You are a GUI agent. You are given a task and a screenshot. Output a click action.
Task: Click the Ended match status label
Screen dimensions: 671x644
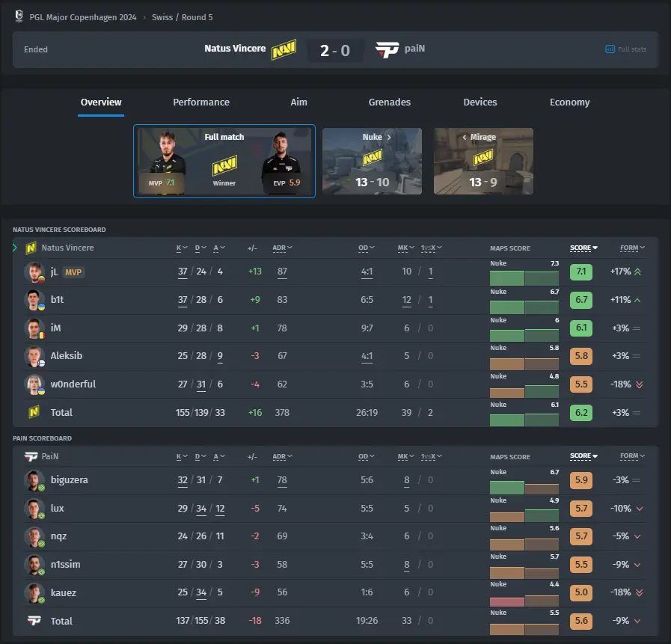36,49
